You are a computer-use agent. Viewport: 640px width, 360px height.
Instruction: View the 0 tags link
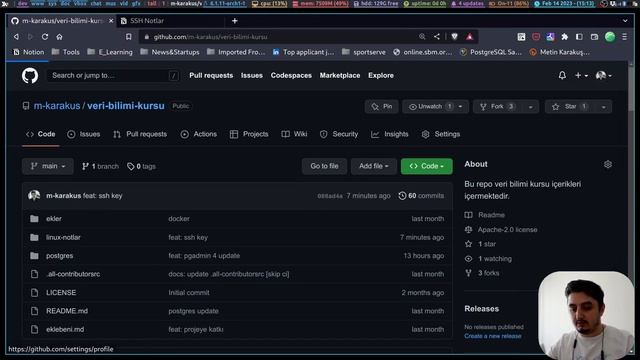pos(141,167)
